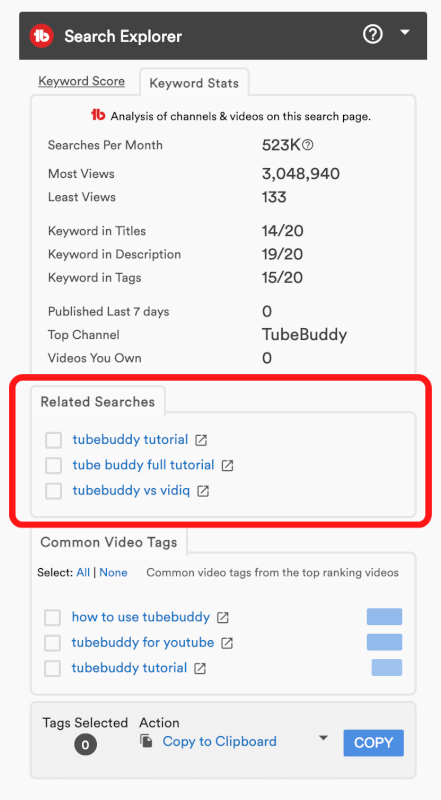The width and height of the screenshot is (441, 800).
Task: Click the TubeBuddy logo in header
Action: pyautogui.click(x=41, y=36)
